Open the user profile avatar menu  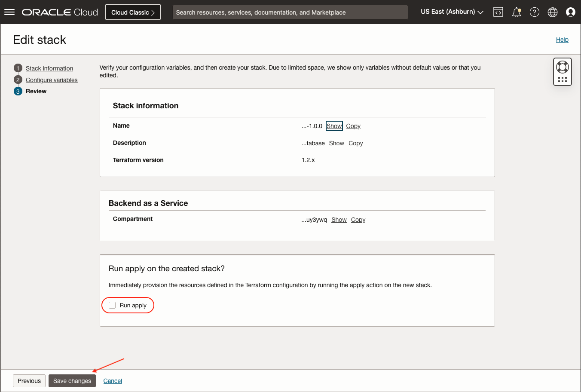(x=571, y=12)
